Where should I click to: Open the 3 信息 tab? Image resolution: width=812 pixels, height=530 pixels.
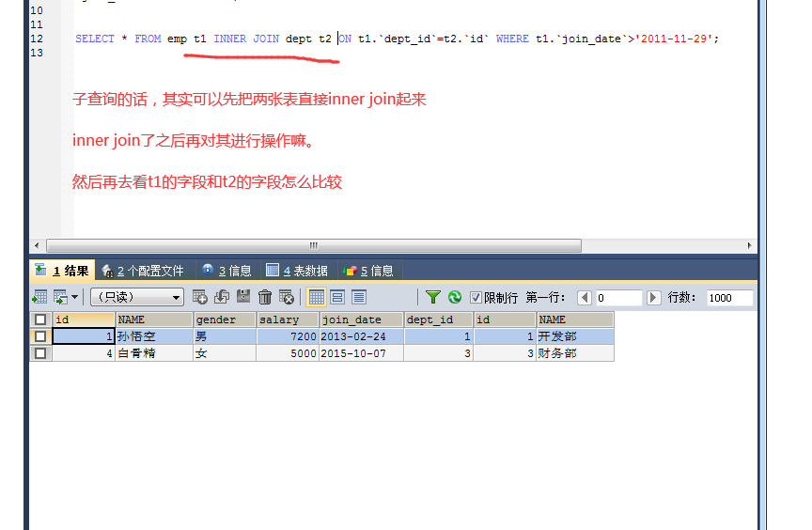point(226,271)
